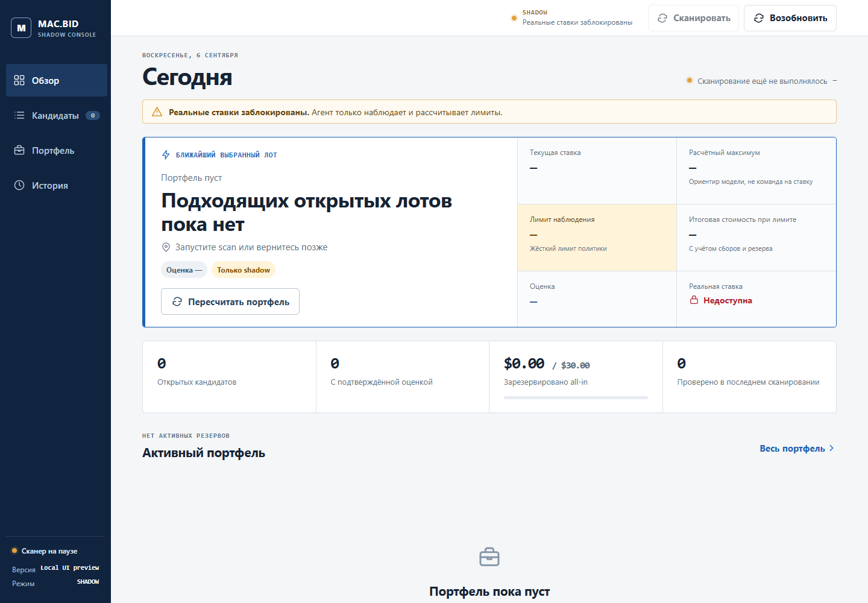
Task: Click the Открытых кандидатов stat label
Action: pyautogui.click(x=197, y=382)
